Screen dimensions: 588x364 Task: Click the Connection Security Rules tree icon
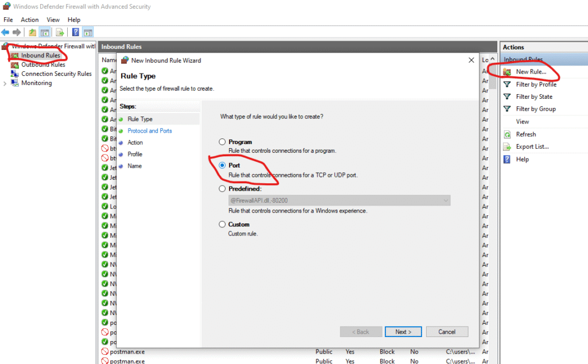(14, 74)
